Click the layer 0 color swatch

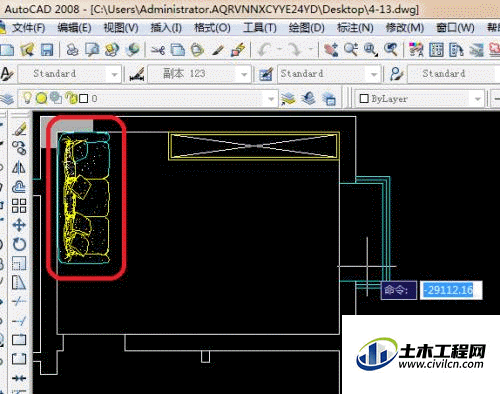(x=84, y=99)
